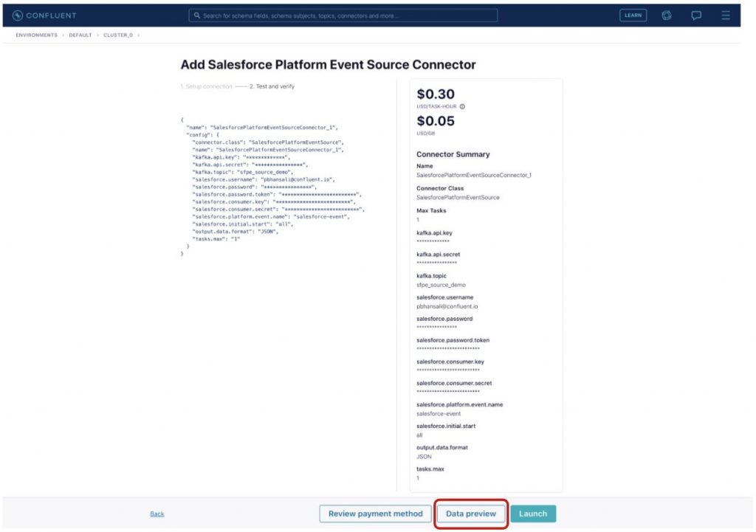This screenshot has height=532, width=756.
Task: Open CLUSTER_0 from the breadcrumbs
Action: pos(118,35)
